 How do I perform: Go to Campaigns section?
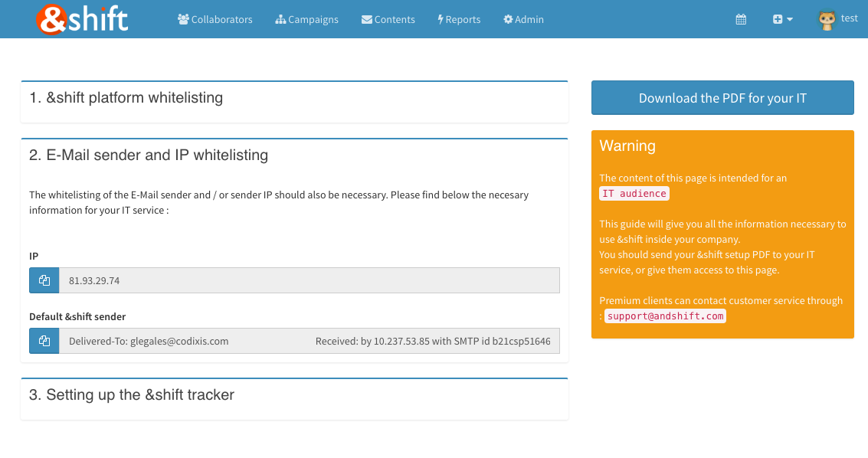(306, 19)
